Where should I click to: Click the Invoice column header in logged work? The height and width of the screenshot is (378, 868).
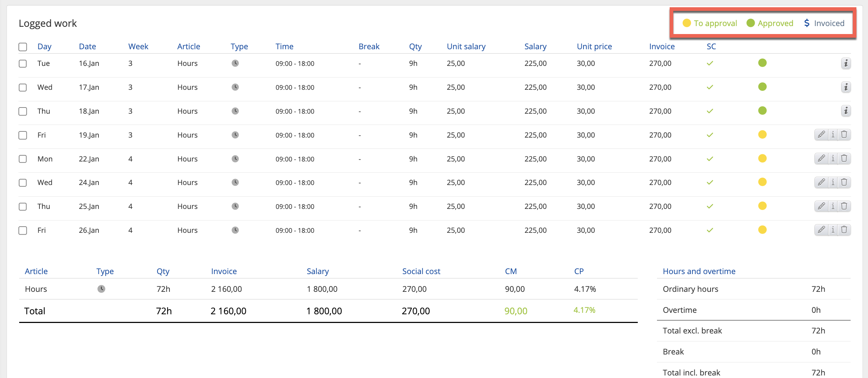(x=662, y=46)
